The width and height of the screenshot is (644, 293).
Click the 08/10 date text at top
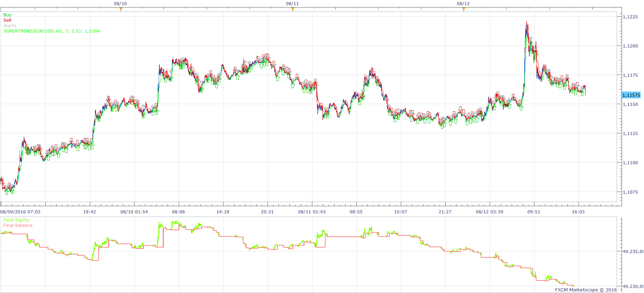(x=120, y=3)
